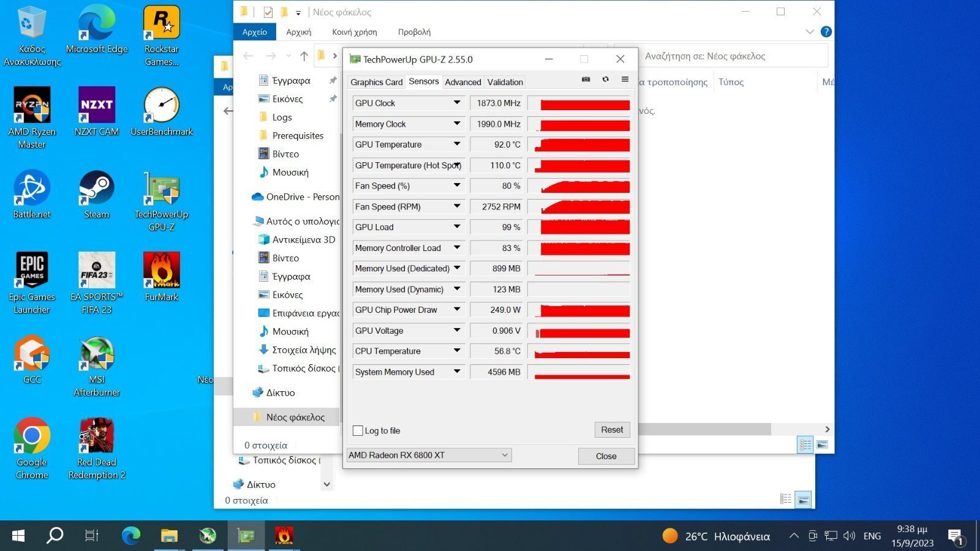Click GPU Temperature (Hot Spot) graph
This screenshot has height=551, width=980.
tap(579, 165)
